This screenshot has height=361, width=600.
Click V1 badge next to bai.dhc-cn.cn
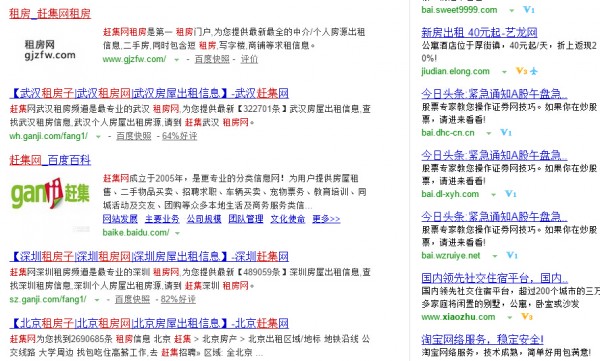506,132
